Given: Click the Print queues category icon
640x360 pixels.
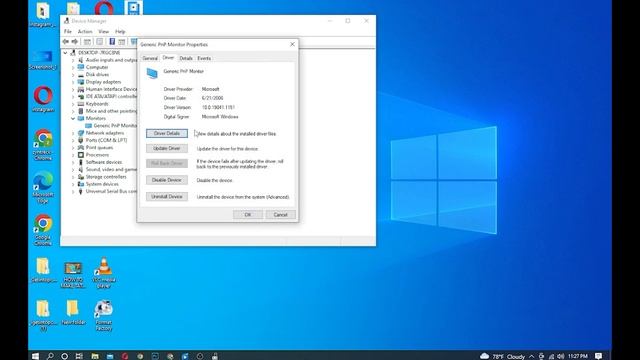Looking at the screenshot, I should pos(80,147).
